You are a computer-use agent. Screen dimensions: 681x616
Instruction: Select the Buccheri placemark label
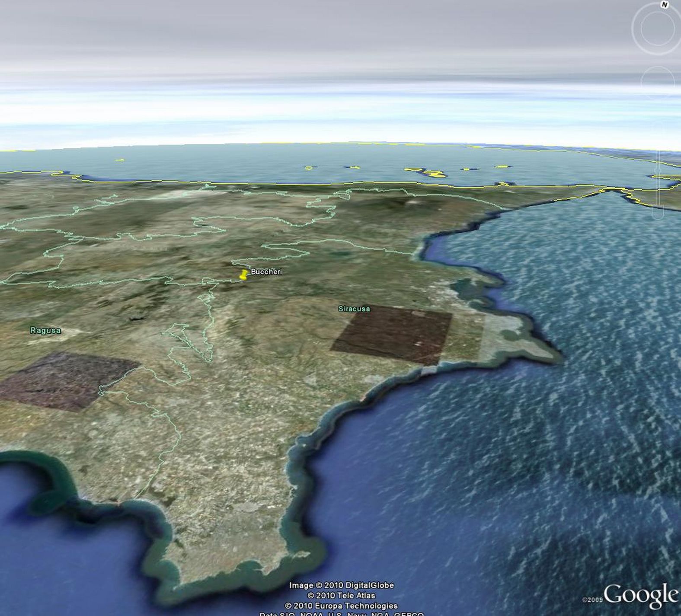(x=266, y=271)
